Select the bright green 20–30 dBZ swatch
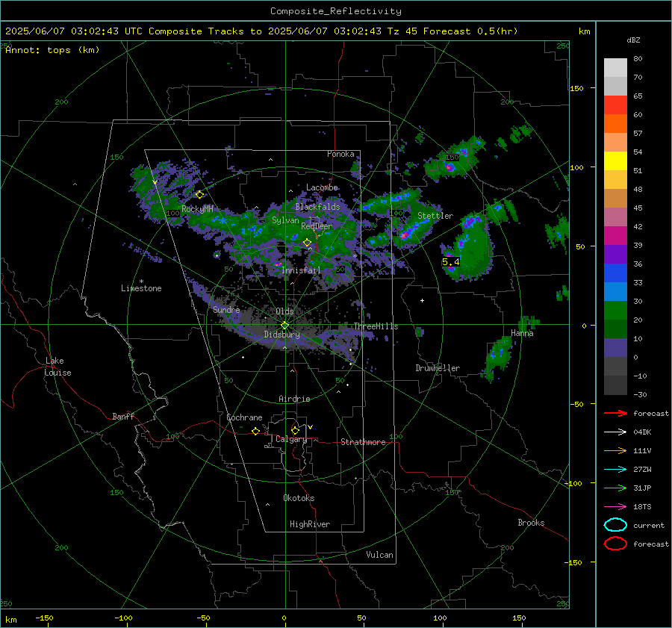The image size is (672, 628). [615, 311]
